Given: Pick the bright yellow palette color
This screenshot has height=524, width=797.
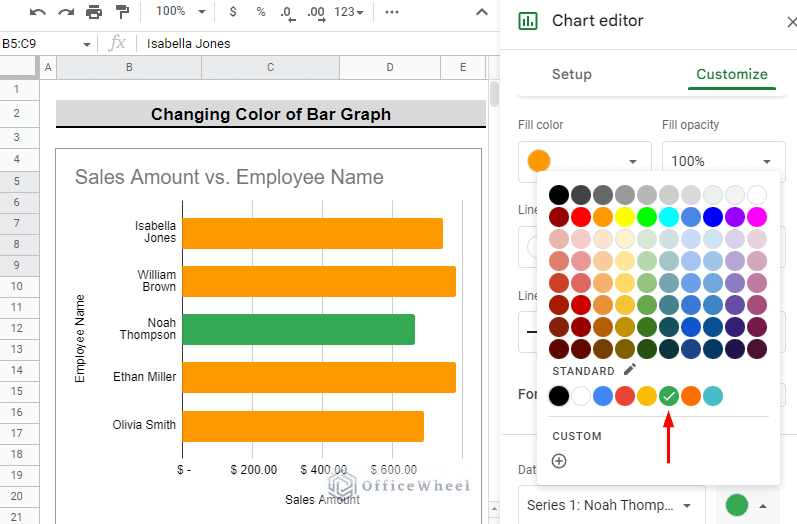Looking at the screenshot, I should point(625,217).
